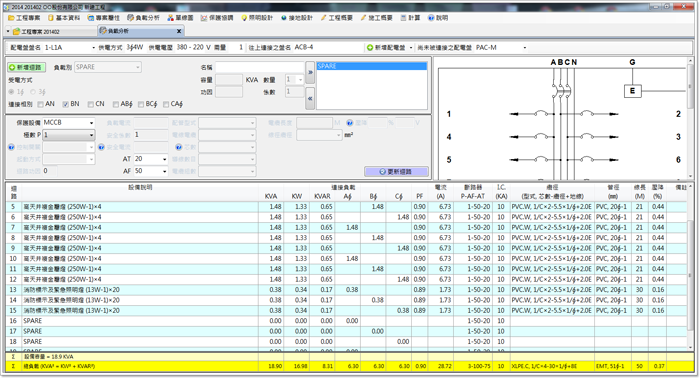The image size is (700, 378).
Task: Click the 新增迴路 button
Action: (27, 67)
